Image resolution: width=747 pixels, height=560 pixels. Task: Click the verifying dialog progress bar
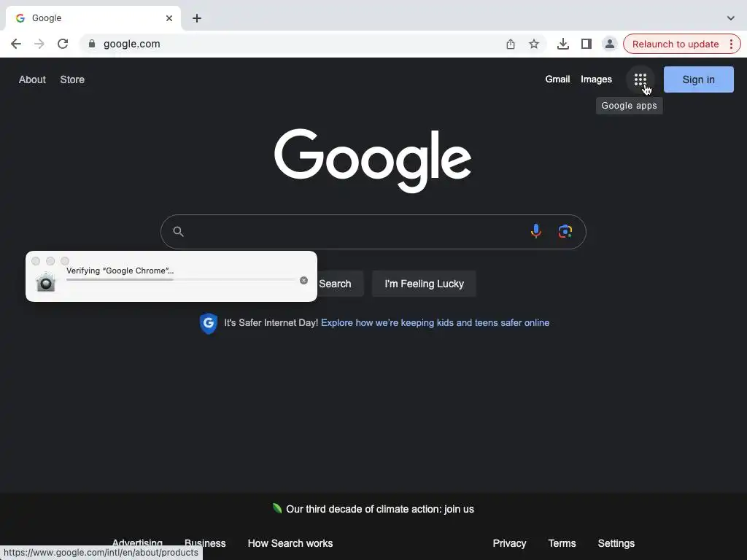[x=182, y=280]
